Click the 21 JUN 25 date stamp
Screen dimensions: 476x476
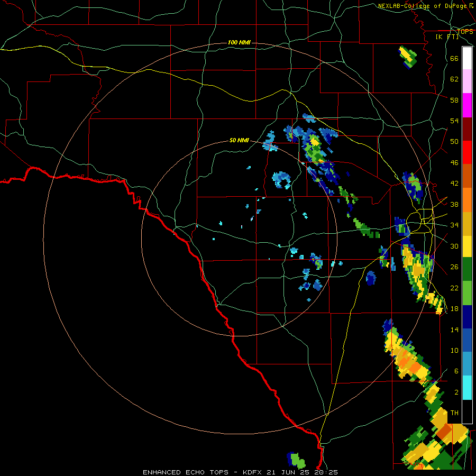pyautogui.click(x=289, y=472)
